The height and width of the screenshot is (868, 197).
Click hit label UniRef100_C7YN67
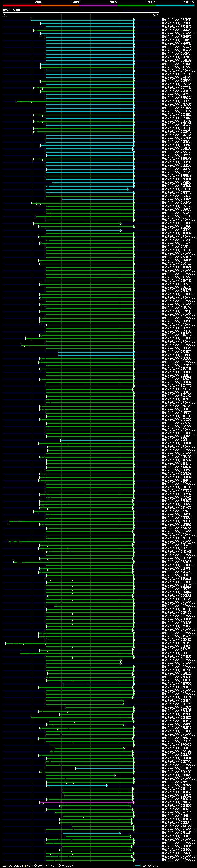click(x=177, y=656)
